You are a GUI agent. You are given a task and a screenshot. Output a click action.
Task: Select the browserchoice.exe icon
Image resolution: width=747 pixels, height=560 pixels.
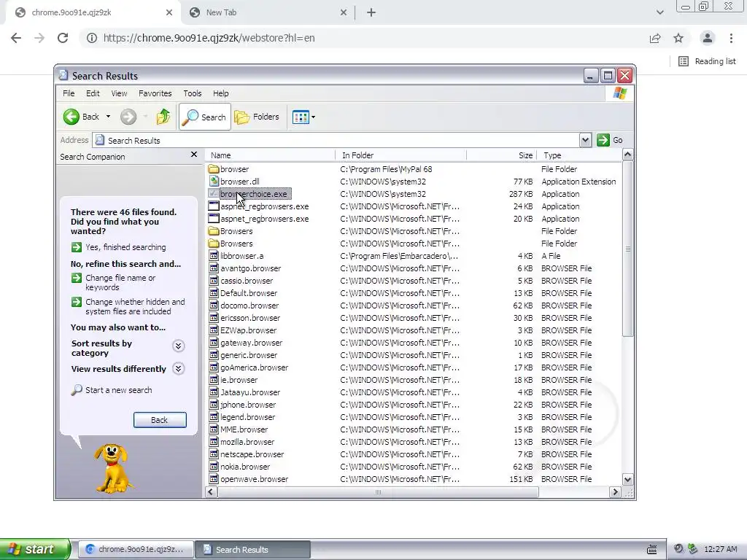(x=214, y=194)
